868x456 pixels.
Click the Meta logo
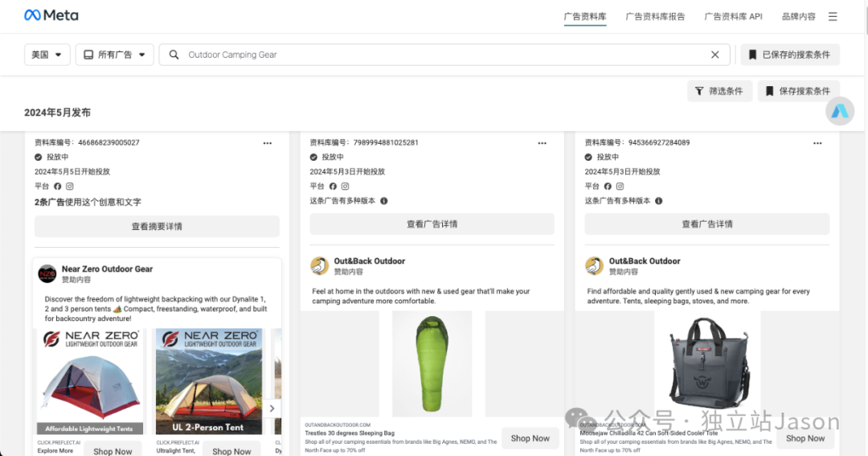pyautogui.click(x=51, y=15)
